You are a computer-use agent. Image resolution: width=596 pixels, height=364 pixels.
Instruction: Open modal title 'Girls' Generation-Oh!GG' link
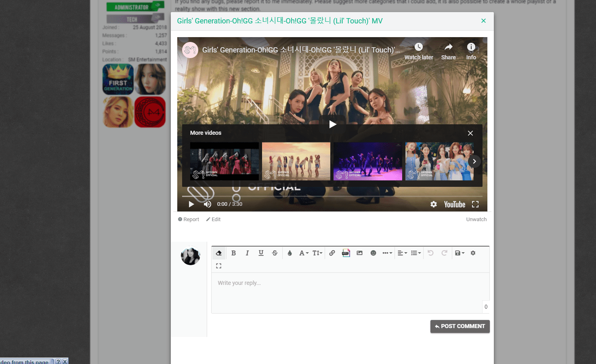(x=280, y=21)
